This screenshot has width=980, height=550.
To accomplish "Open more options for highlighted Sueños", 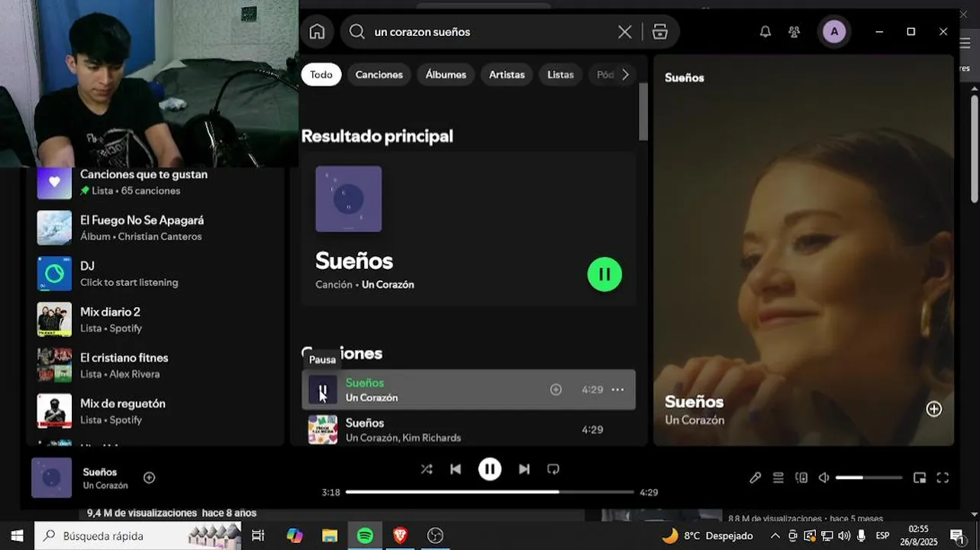I will click(x=617, y=390).
